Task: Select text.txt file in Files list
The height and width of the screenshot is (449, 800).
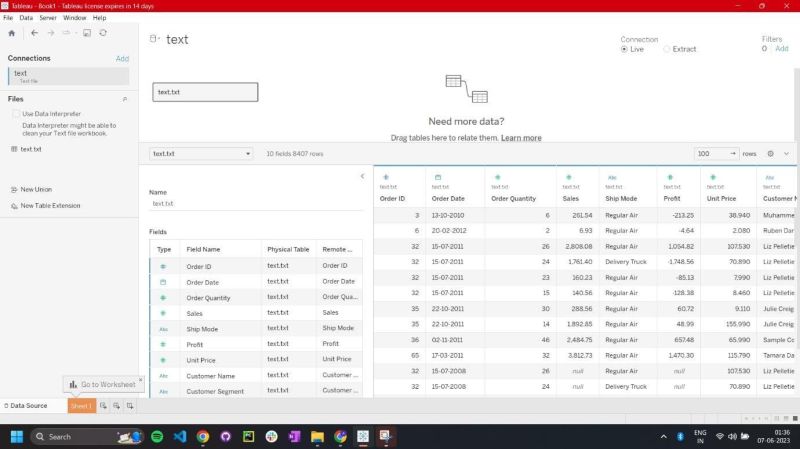Action: [x=26, y=149]
